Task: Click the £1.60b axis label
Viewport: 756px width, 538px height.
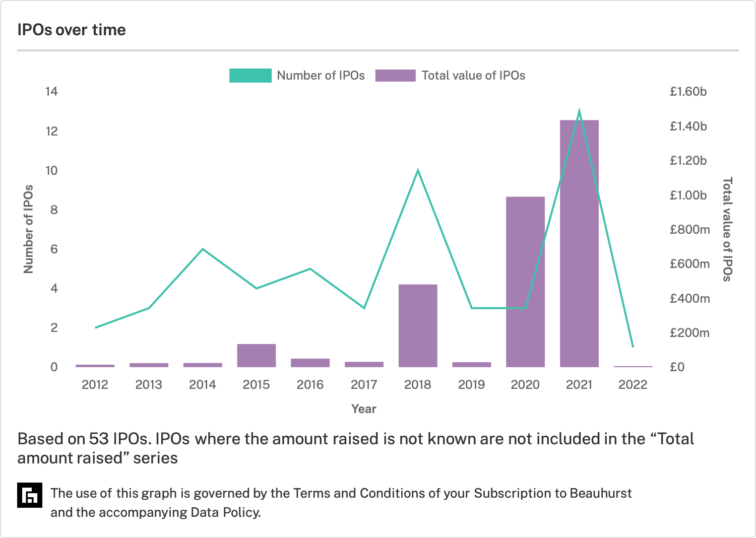Action: coord(688,92)
